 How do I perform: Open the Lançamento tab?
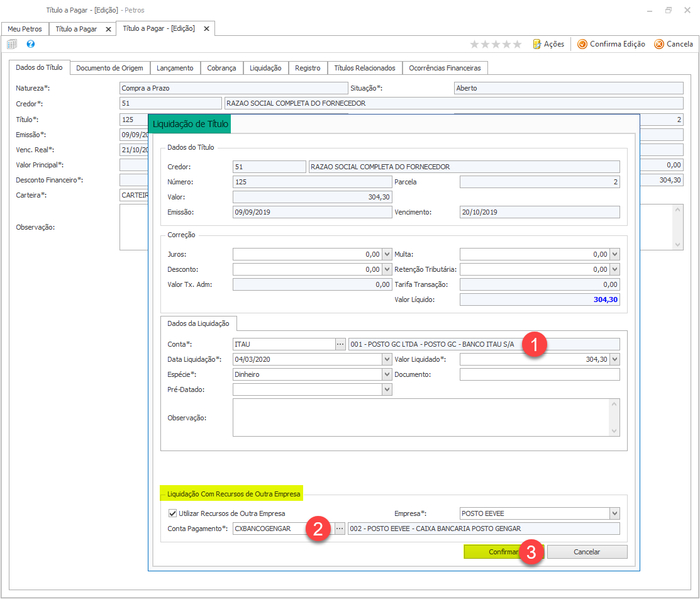coord(175,68)
